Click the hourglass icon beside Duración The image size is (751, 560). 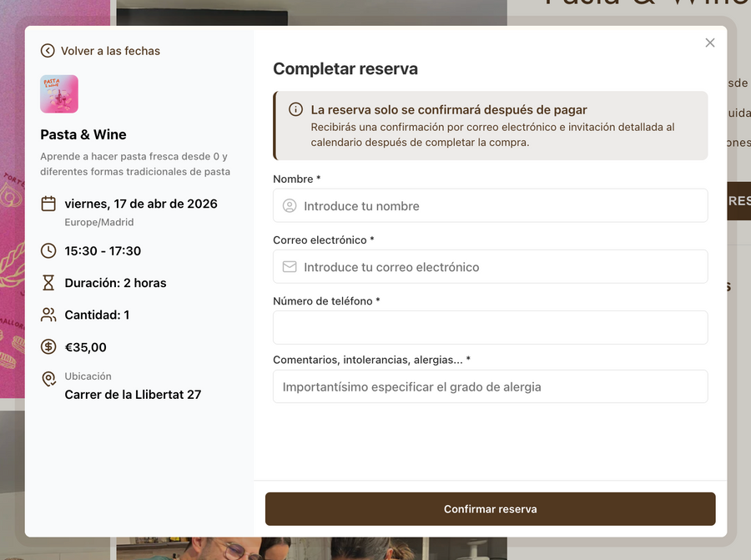click(x=48, y=283)
